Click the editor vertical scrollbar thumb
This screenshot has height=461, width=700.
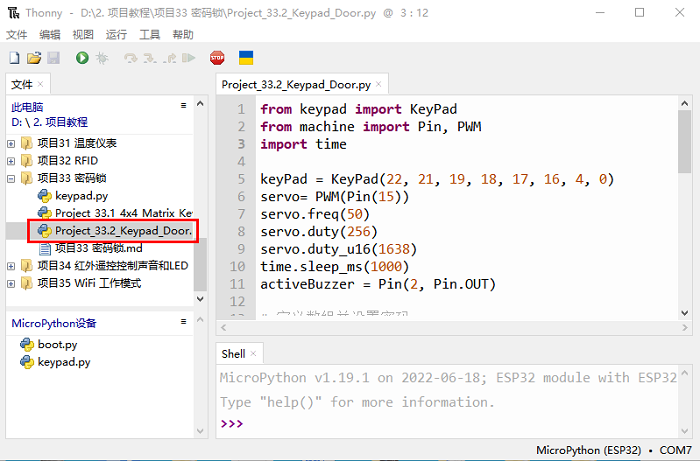tap(683, 140)
